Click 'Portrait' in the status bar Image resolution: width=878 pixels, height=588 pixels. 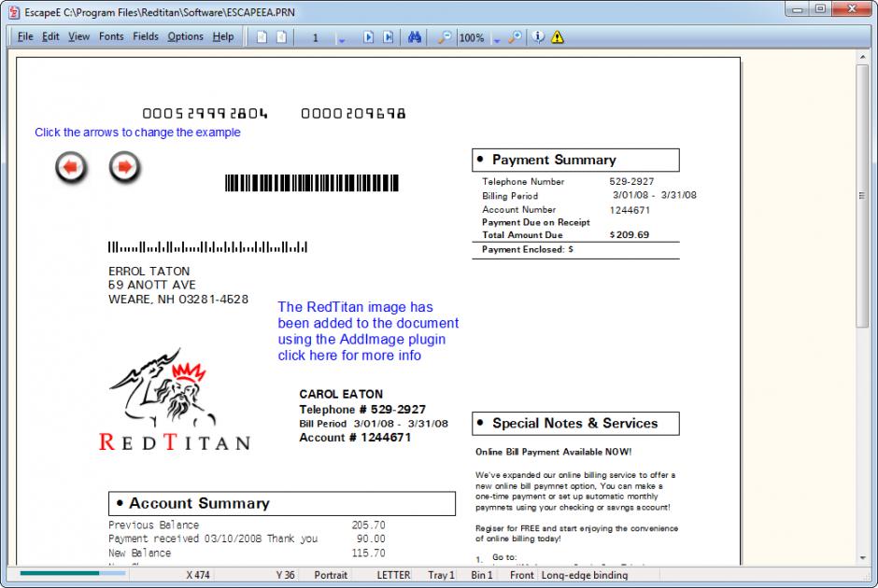[331, 575]
